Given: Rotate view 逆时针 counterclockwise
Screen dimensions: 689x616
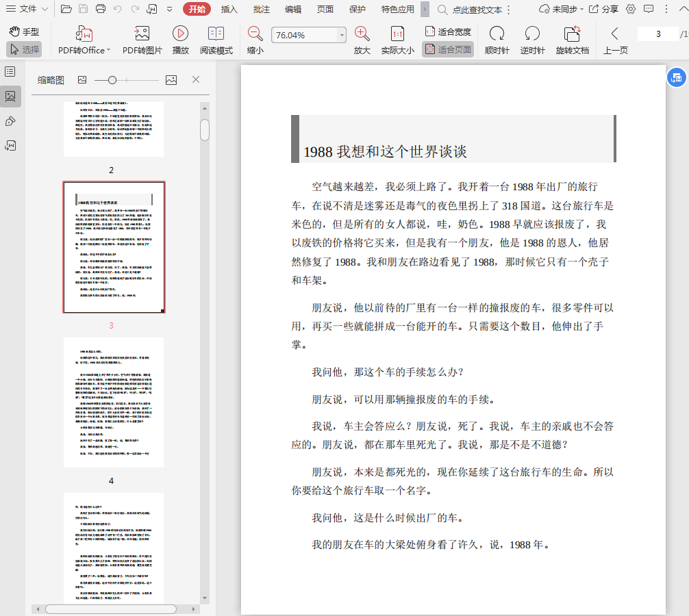Looking at the screenshot, I should point(533,40).
